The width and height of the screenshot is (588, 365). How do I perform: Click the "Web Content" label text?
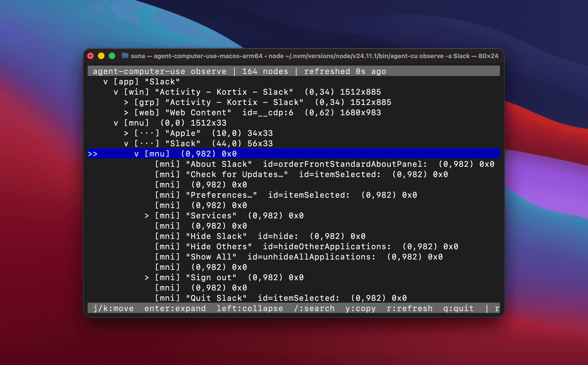pyautogui.click(x=198, y=113)
